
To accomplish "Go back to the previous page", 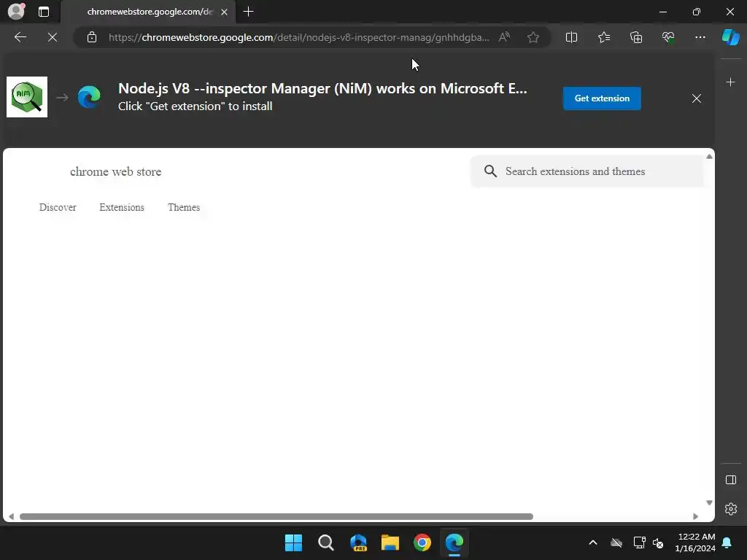I will coord(20,37).
